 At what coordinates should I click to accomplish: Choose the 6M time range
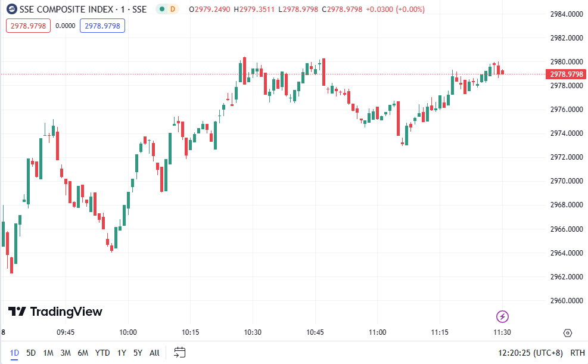click(83, 353)
